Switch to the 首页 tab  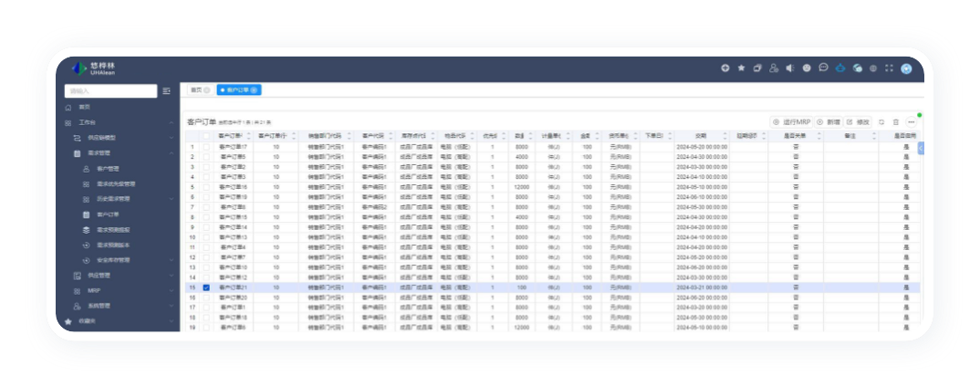(200, 90)
